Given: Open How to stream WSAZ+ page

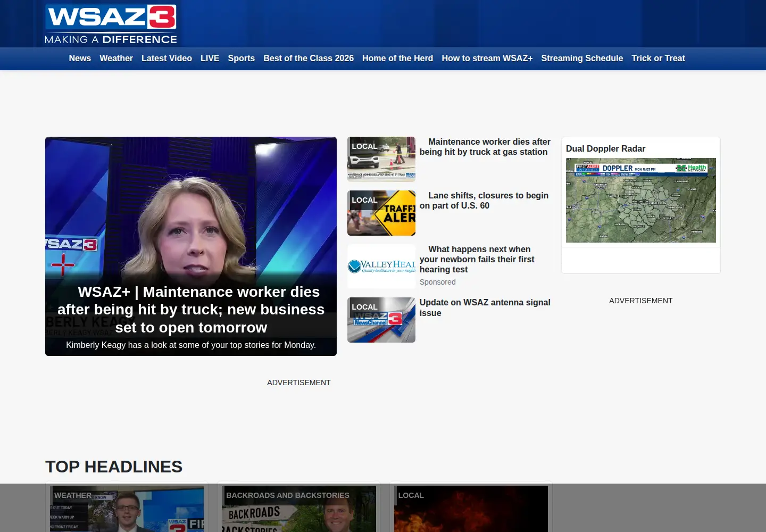Looking at the screenshot, I should (487, 59).
